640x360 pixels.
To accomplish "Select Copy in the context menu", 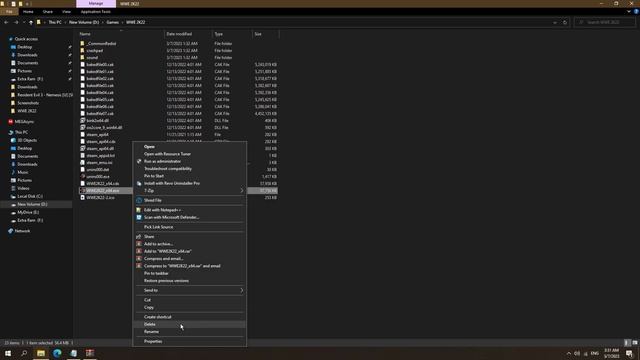I will pos(189,307).
